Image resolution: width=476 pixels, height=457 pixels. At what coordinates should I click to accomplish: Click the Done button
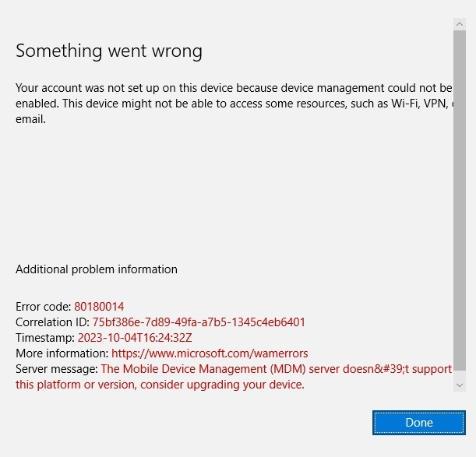click(x=419, y=423)
